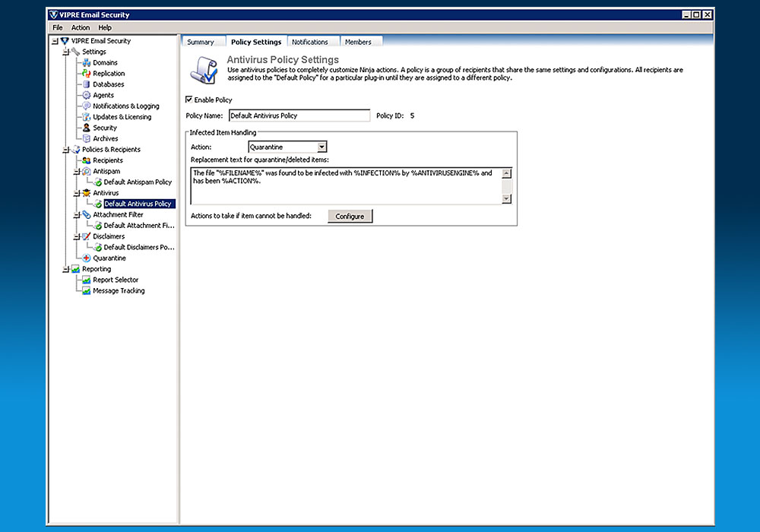Screen dimensions: 760x532
Task: Open the Help menu
Action: 105,27
